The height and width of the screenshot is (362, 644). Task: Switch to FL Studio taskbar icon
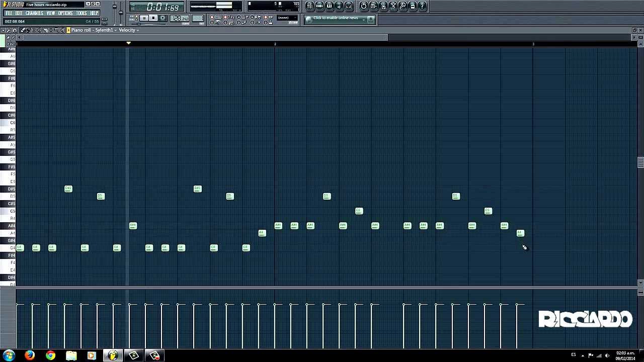click(x=113, y=355)
